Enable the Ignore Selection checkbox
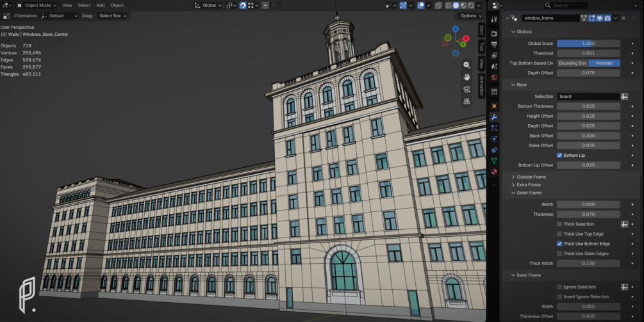Screen dimensions: 644x322 [x=559, y=287]
